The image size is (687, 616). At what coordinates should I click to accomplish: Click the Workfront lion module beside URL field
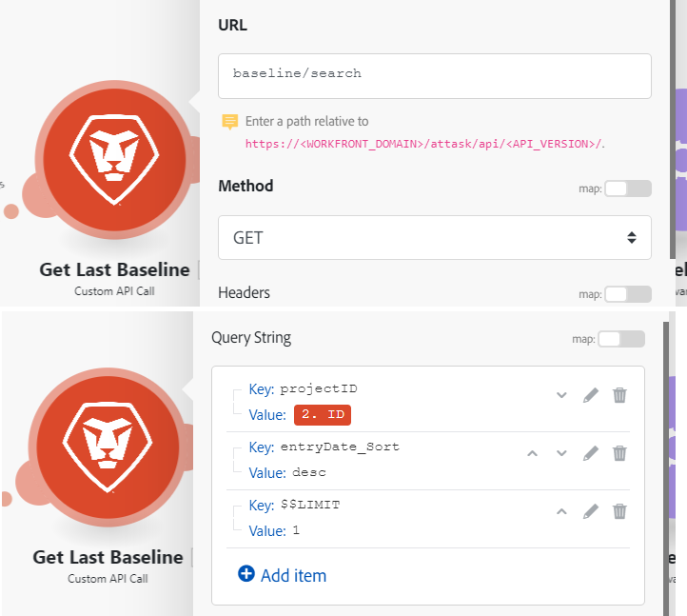pyautogui.click(x=115, y=158)
